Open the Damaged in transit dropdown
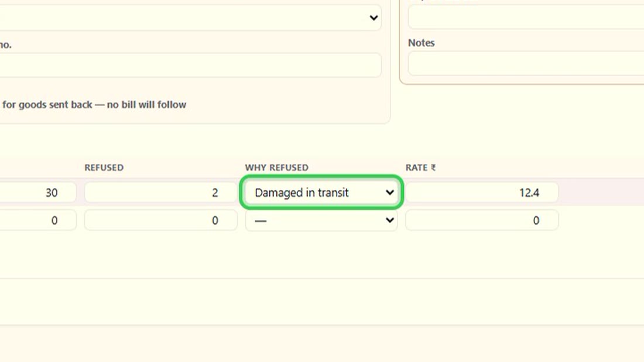Screen dimensions: 644x362 pyautogui.click(x=321, y=192)
